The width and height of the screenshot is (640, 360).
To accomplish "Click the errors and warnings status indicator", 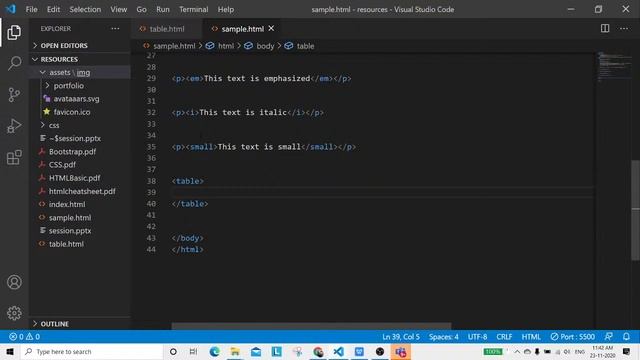I will pos(24,337).
